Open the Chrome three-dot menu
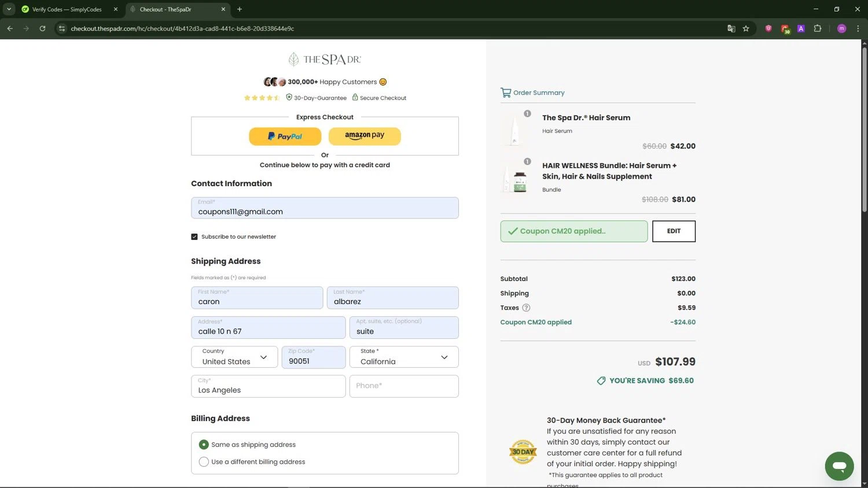This screenshot has width=868, height=488. coord(858,28)
